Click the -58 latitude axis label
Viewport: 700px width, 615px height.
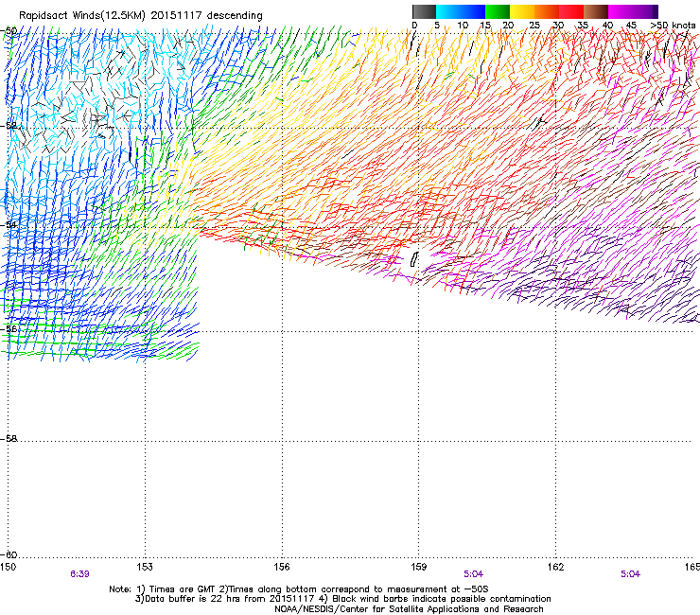click(x=9, y=439)
